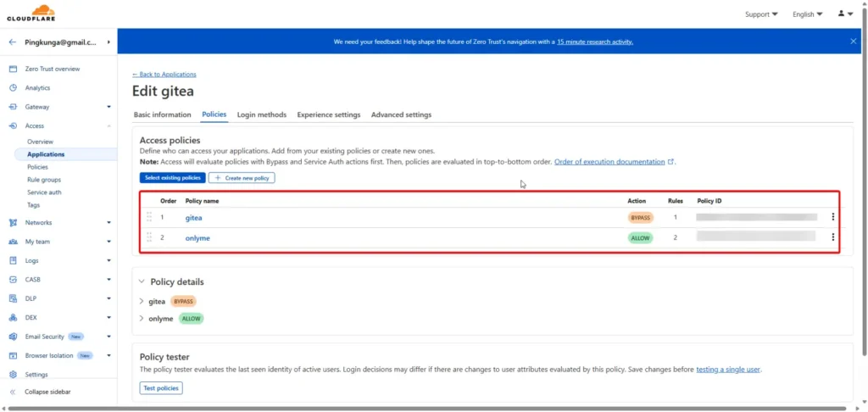
Task: Grab the drag handle of gitea row
Action: 149,217
